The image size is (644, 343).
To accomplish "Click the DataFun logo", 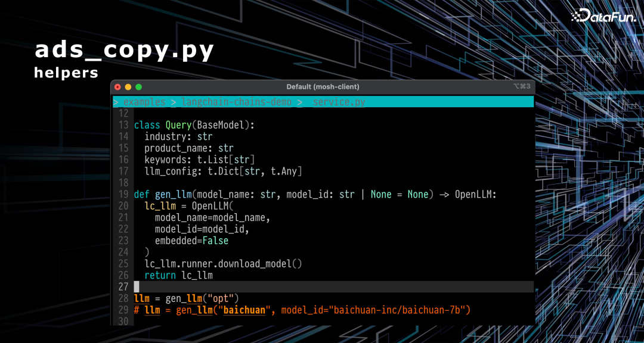I will 602,16.
